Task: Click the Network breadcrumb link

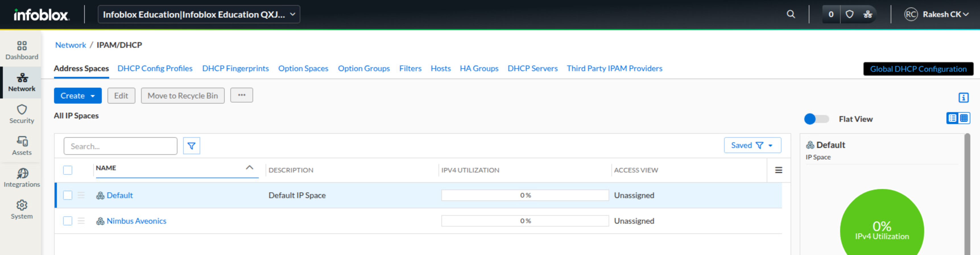Action: [x=71, y=45]
